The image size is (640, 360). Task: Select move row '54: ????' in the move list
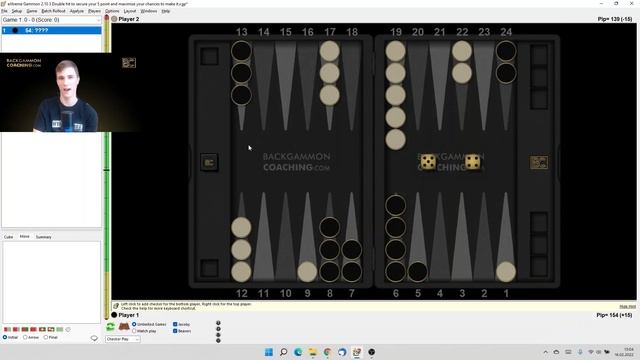51,30
